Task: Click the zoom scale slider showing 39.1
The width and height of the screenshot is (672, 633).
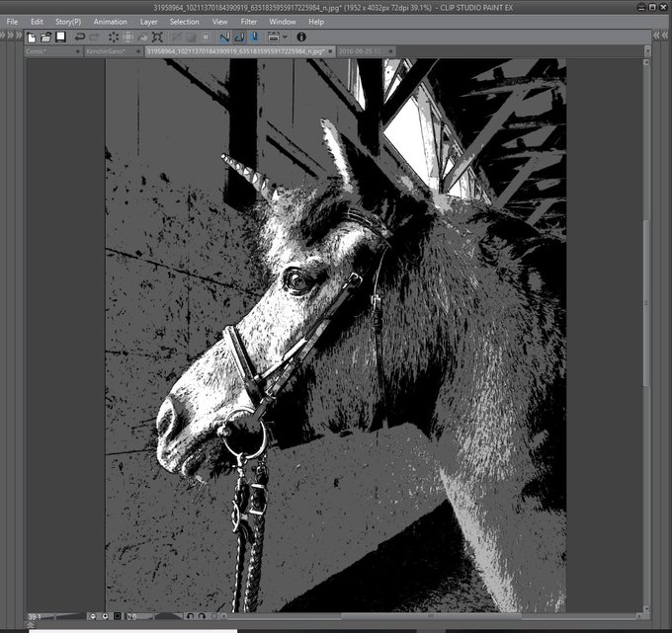Action: (x=56, y=617)
